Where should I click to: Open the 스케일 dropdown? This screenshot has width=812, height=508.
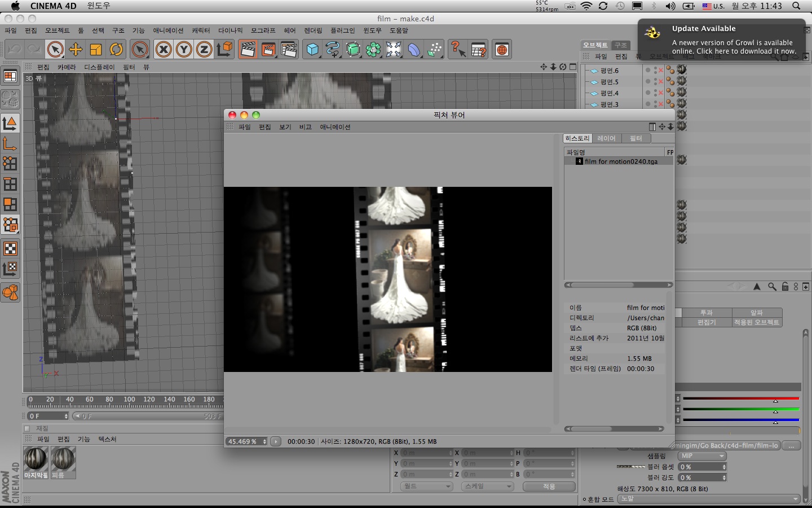tap(487, 487)
